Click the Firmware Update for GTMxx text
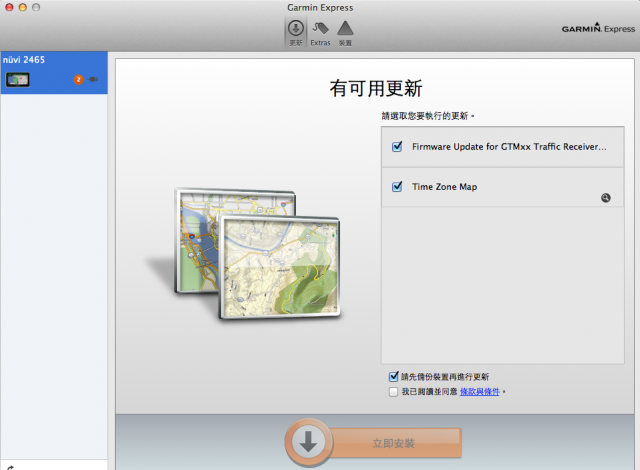The height and width of the screenshot is (470, 640). tap(509, 146)
